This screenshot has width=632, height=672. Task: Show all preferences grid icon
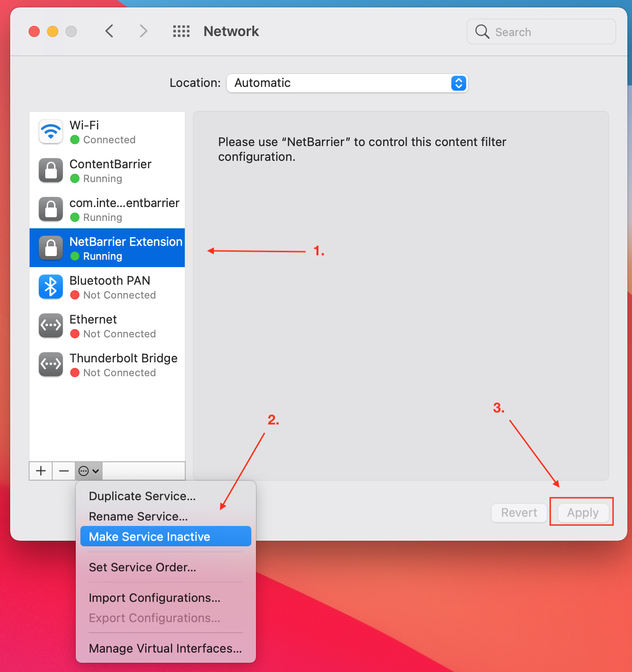tap(181, 31)
